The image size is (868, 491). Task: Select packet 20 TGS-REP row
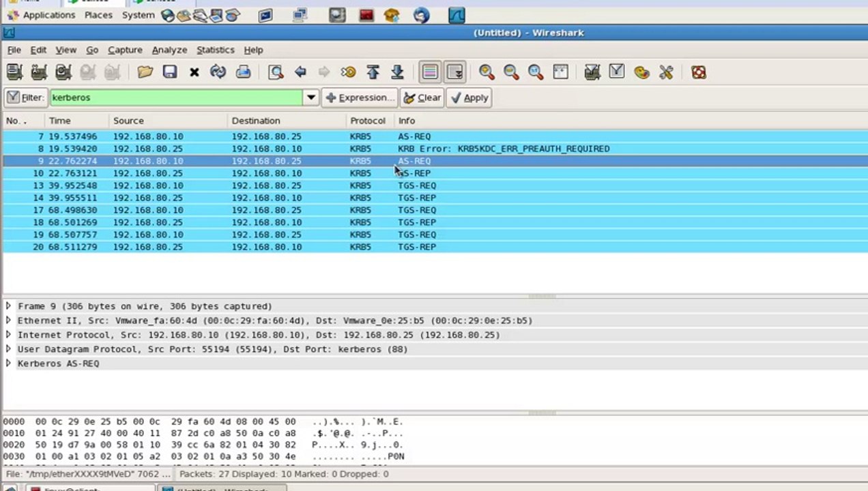(435, 247)
